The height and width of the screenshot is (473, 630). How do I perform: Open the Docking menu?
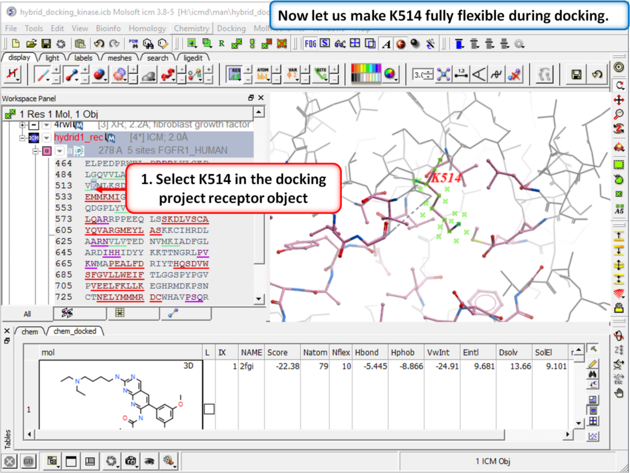231,29
